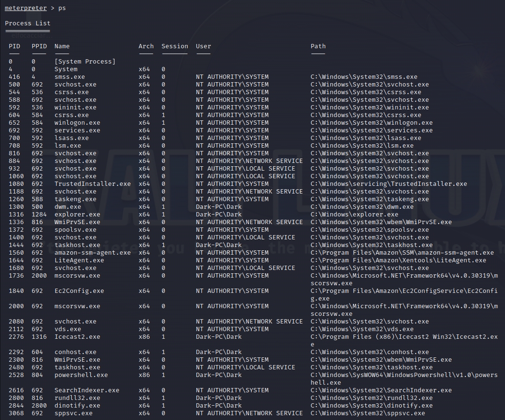Click the PID column header
The width and height of the screenshot is (505, 420).
pyautogui.click(x=14, y=46)
